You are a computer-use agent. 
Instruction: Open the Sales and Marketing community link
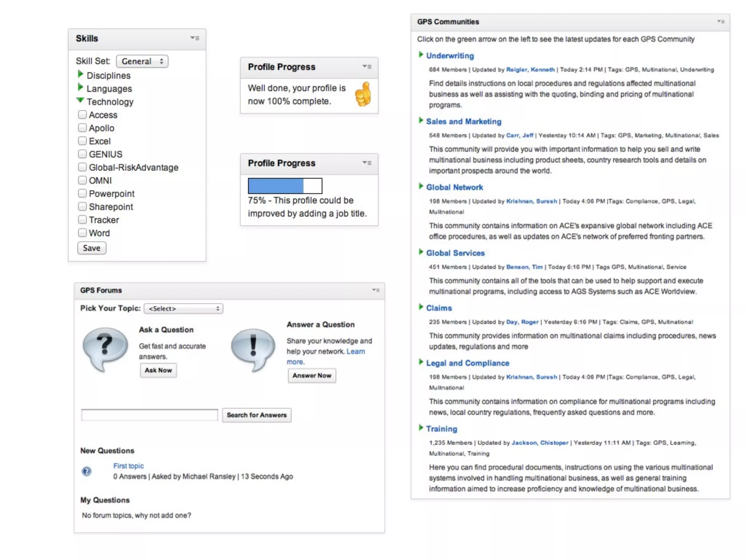click(x=464, y=121)
